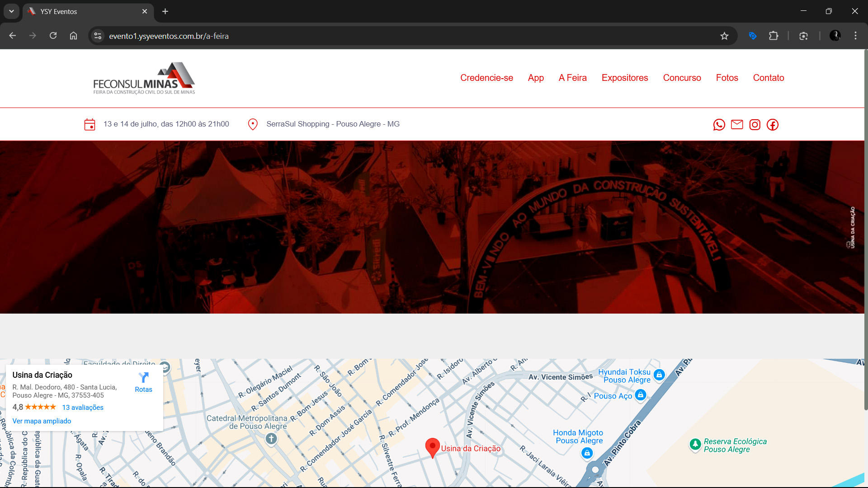The image size is (868, 488).
Task: Open the Chrome three-dot menu
Action: (x=855, y=36)
